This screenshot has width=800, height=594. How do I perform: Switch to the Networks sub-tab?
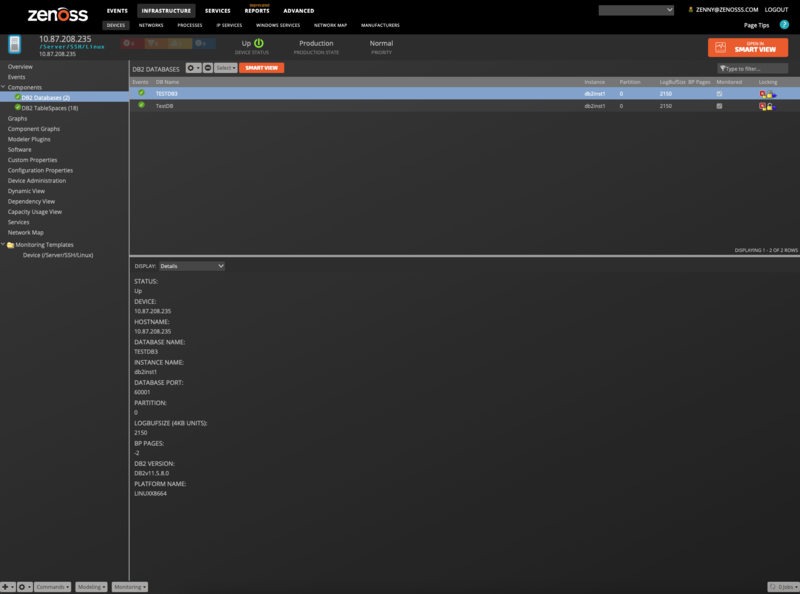tap(151, 25)
